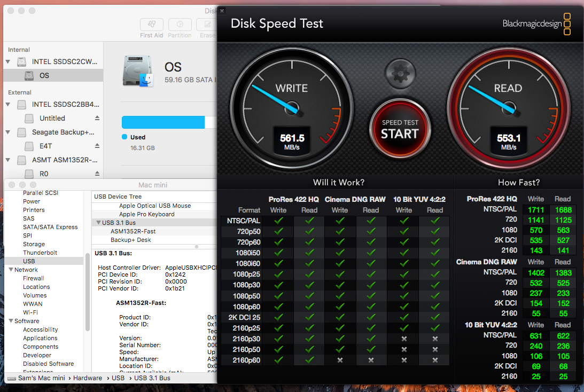The image size is (584, 392).
Task: Eject the R0 volume
Action: click(x=97, y=174)
